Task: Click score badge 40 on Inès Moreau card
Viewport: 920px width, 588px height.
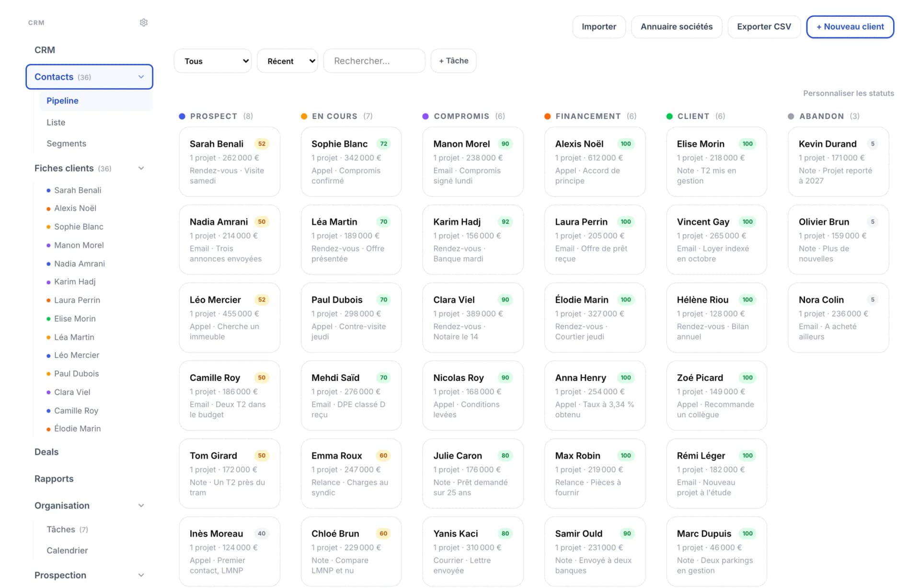Action: coord(262,533)
